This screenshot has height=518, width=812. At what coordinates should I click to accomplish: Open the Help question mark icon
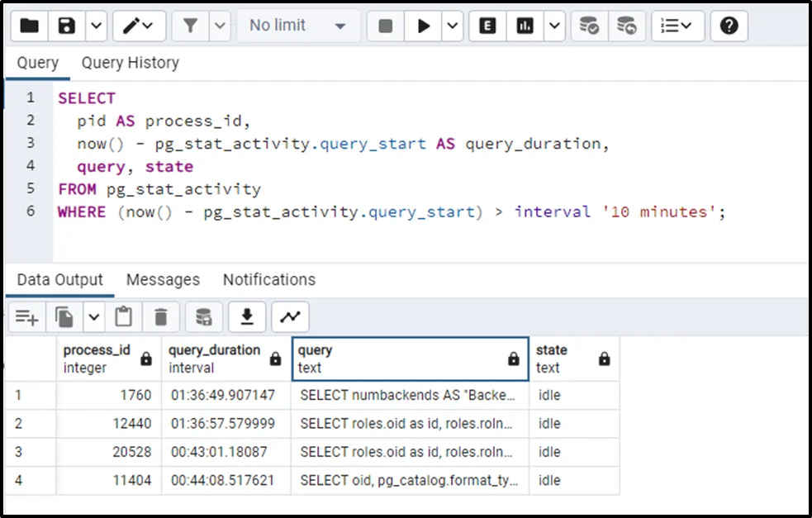[x=729, y=26]
